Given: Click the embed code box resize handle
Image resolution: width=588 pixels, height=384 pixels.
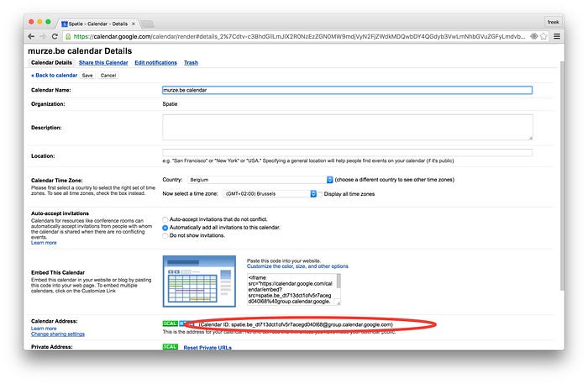Looking at the screenshot, I should point(338,302).
